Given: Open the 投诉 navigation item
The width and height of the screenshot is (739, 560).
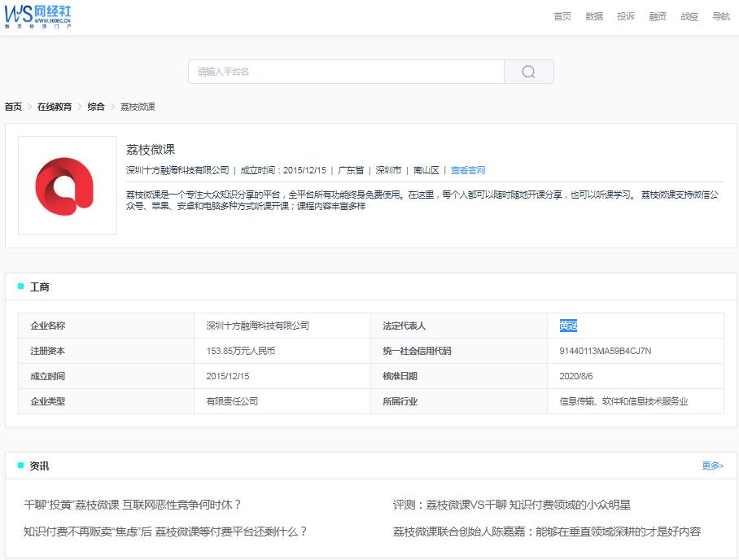Looking at the screenshot, I should click(625, 15).
